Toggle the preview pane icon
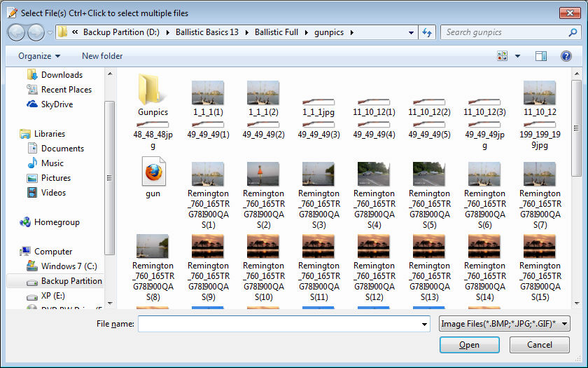Viewport: 588px width, 368px height. pos(540,56)
